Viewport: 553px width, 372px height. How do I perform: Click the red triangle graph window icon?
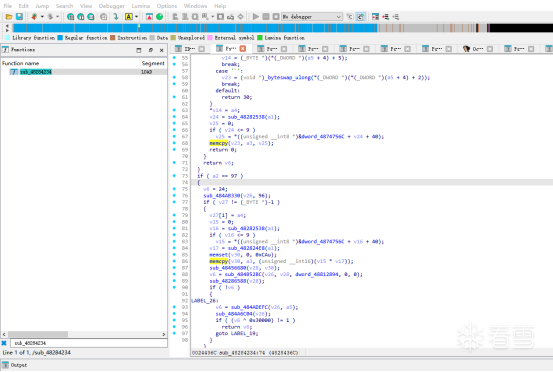pos(149,17)
